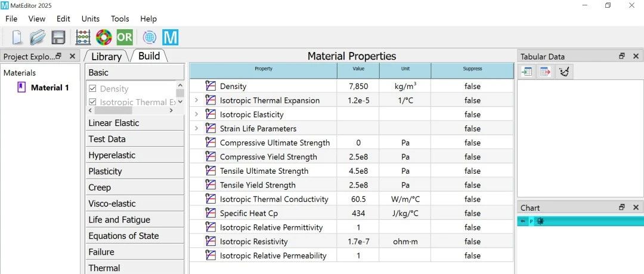Expand the Strain Life Parameters row

pyautogui.click(x=196, y=128)
